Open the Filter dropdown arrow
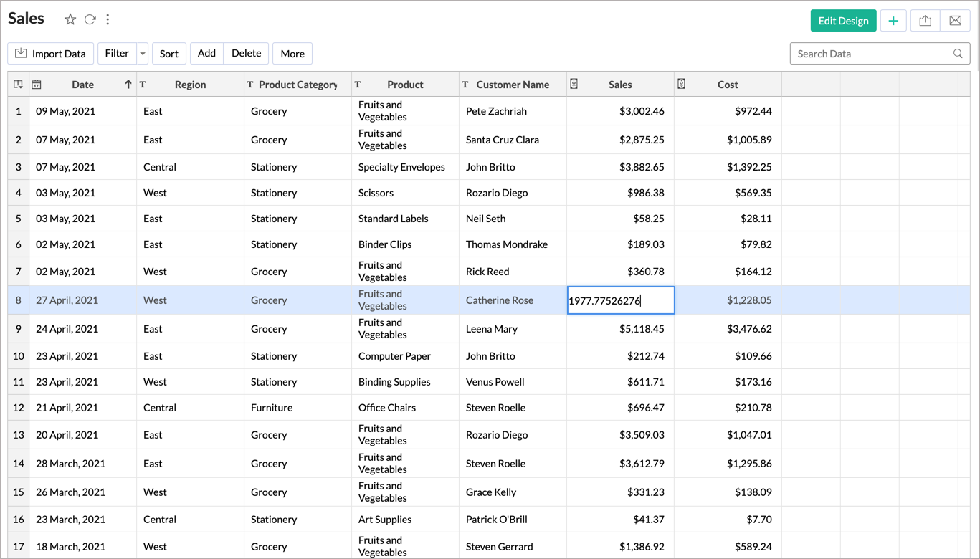Viewport: 980px width, 559px height. pyautogui.click(x=142, y=53)
